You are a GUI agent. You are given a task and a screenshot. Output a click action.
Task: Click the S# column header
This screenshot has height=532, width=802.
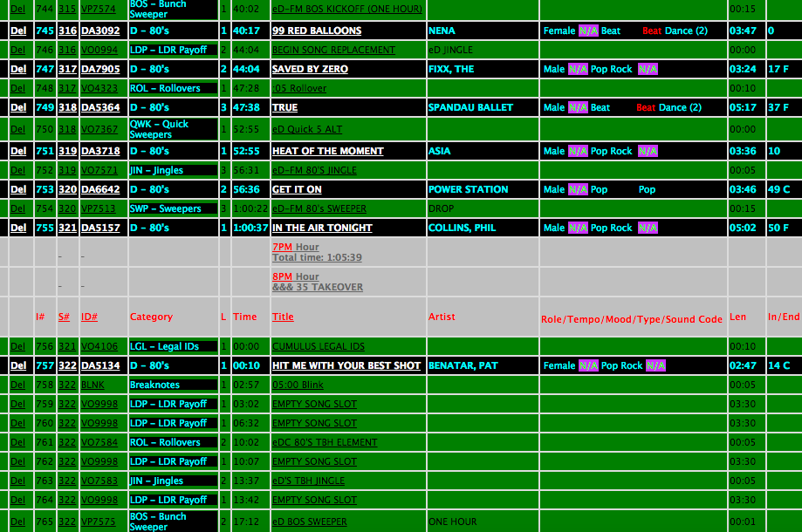tap(64, 317)
